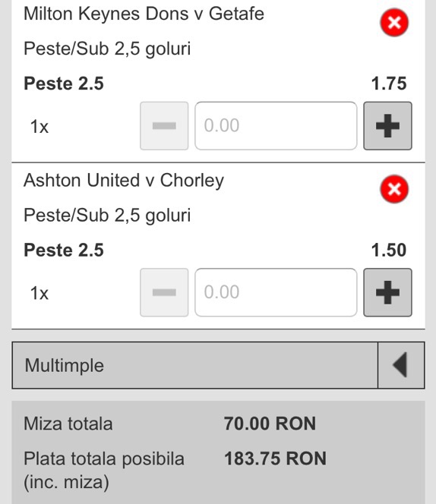Open the Multimple bets bar
Image resolution: width=436 pixels, height=504 pixels.
tap(195, 365)
